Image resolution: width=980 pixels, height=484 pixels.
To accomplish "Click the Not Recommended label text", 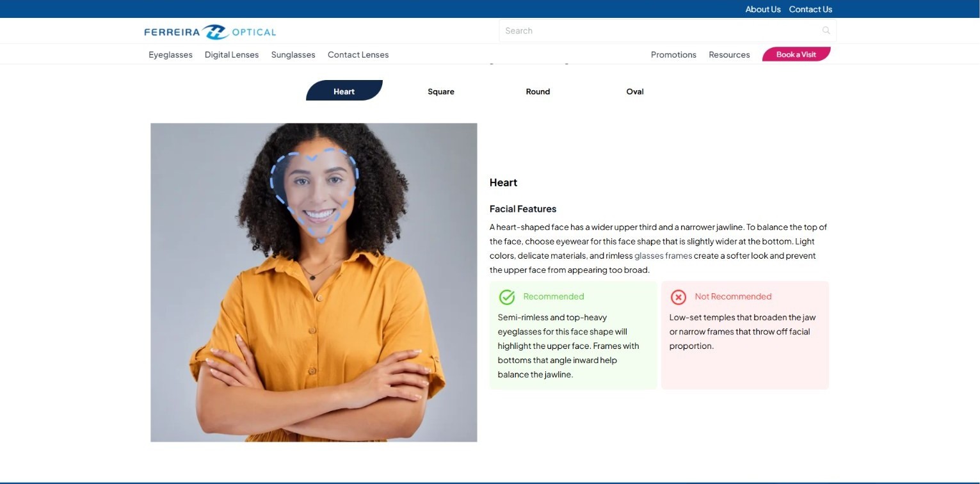I will (733, 296).
